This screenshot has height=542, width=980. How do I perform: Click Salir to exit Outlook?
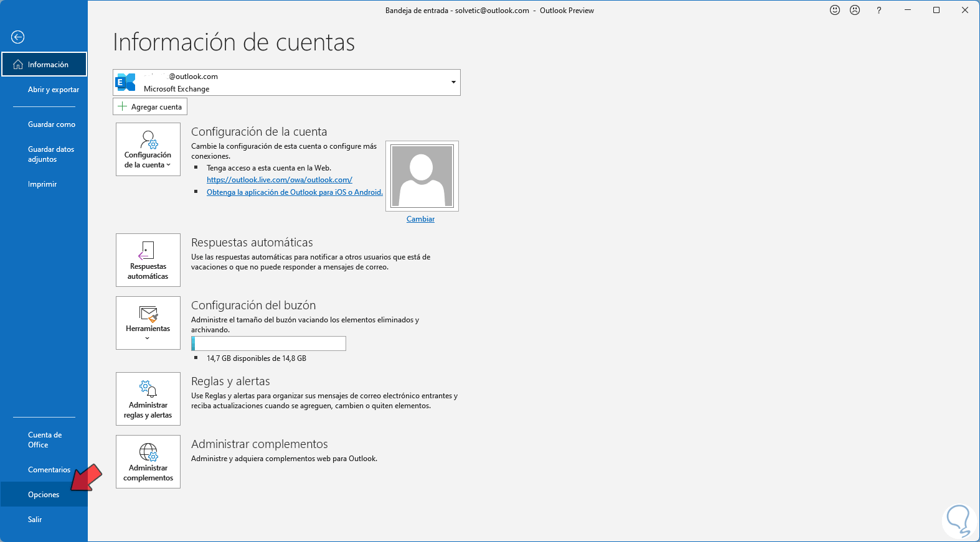click(35, 520)
